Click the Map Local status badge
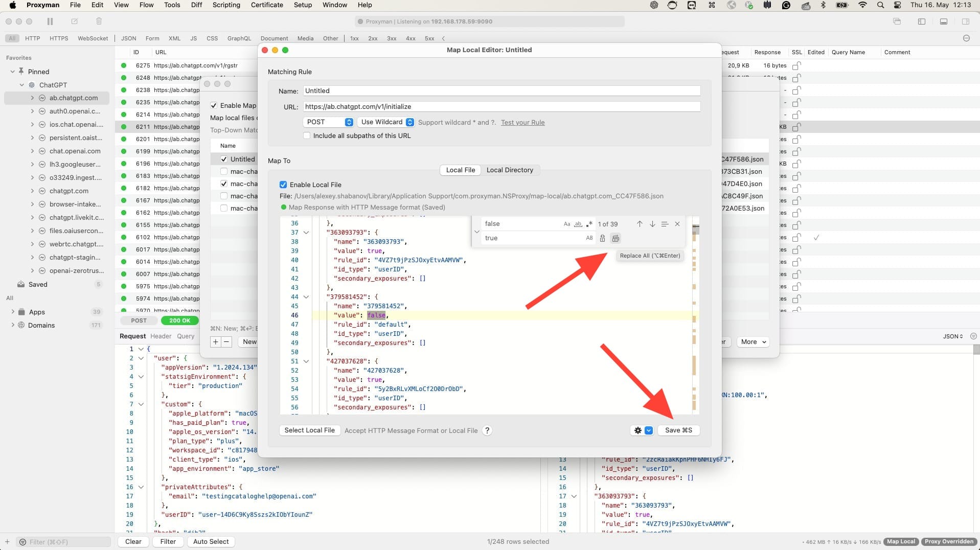The image size is (980, 550). pyautogui.click(x=901, y=542)
